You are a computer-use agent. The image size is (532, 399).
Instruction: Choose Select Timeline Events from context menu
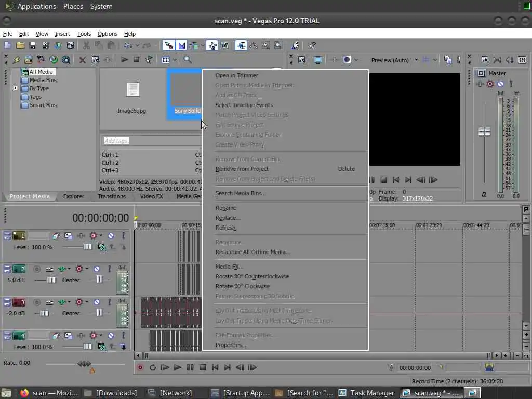[244, 105]
